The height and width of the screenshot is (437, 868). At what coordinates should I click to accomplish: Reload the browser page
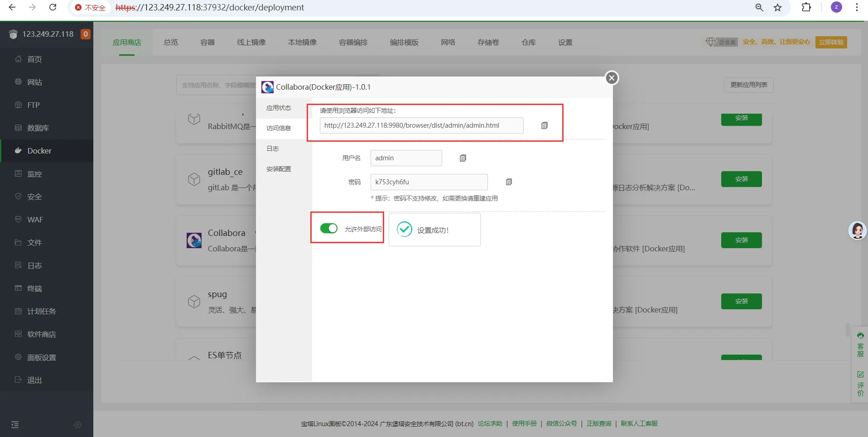pos(53,7)
